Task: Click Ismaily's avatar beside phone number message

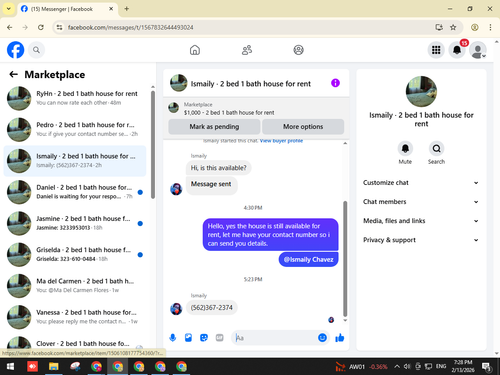Action: (176, 309)
